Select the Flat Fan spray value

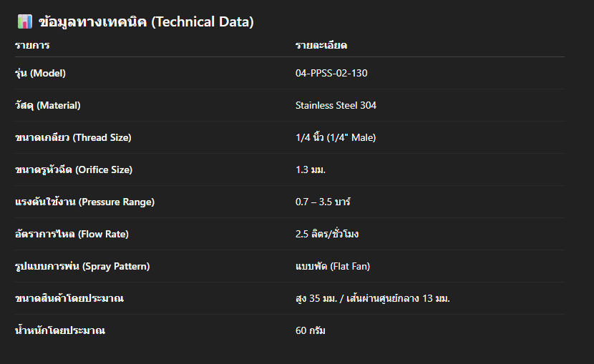[332, 266]
